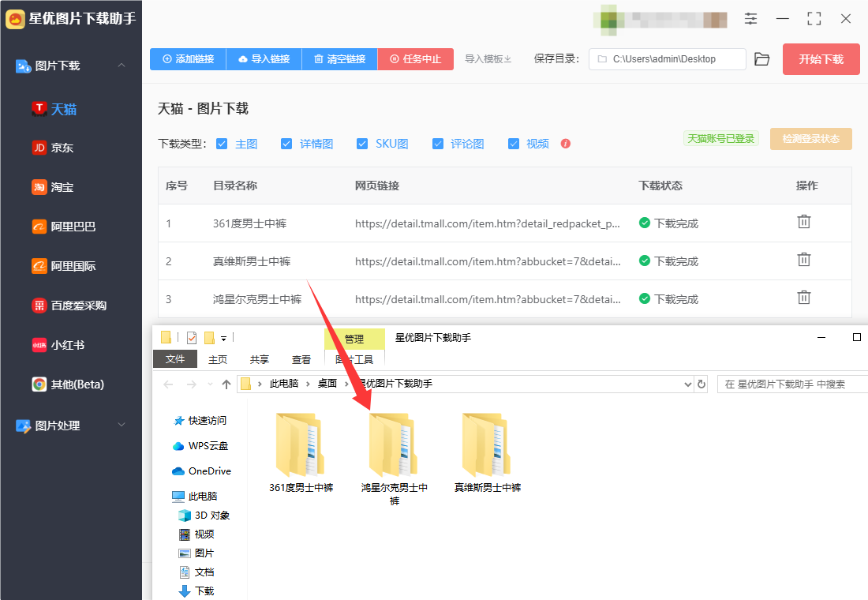Select the 361度男士中裤 folder in Explorer

(301, 452)
